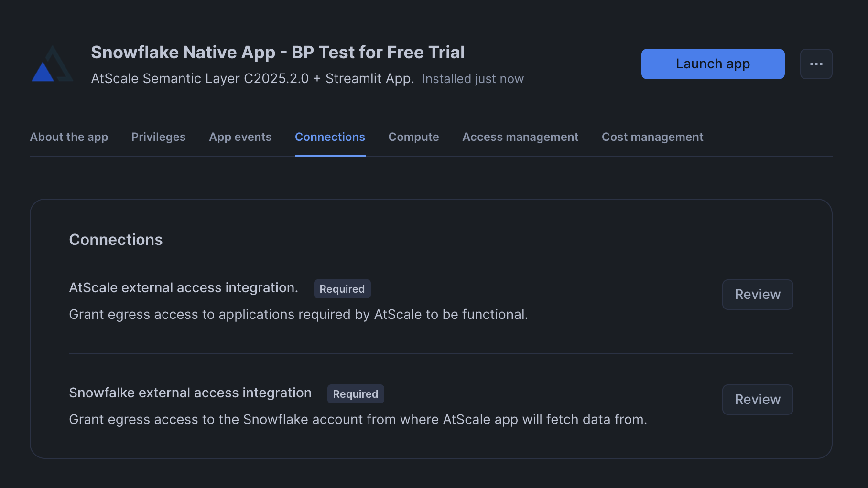The width and height of the screenshot is (868, 488).
Task: Click 'AtScale Semantic Layer C2025.2.0 + Streamlit App.' text
Action: pos(252,79)
